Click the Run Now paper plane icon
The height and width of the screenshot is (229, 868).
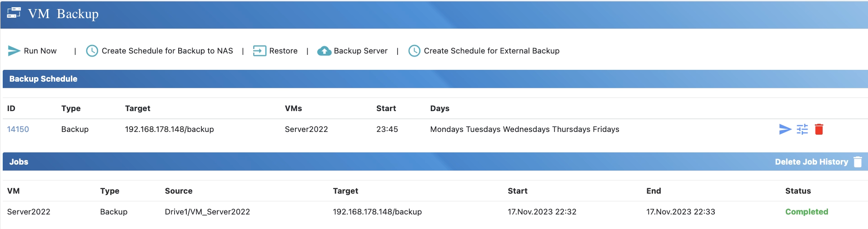click(14, 51)
